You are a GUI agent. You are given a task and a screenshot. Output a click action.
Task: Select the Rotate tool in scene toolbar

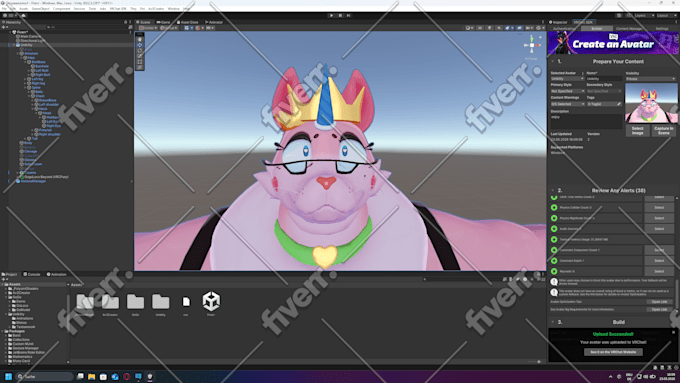coord(140,50)
